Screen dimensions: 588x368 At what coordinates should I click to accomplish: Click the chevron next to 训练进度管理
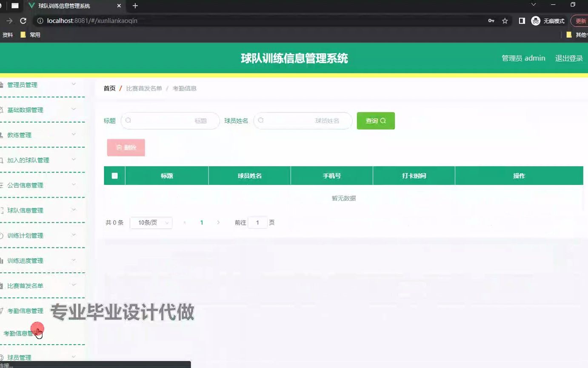(74, 260)
